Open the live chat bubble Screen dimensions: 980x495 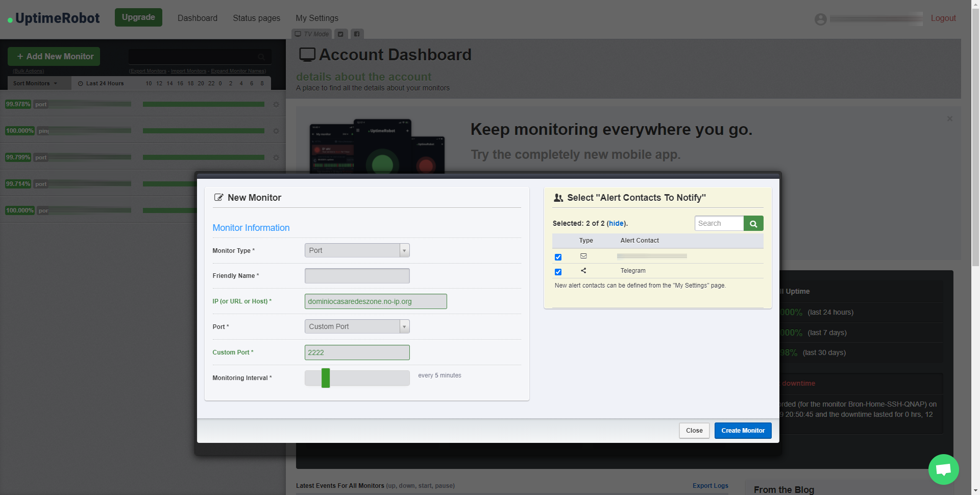(x=944, y=469)
